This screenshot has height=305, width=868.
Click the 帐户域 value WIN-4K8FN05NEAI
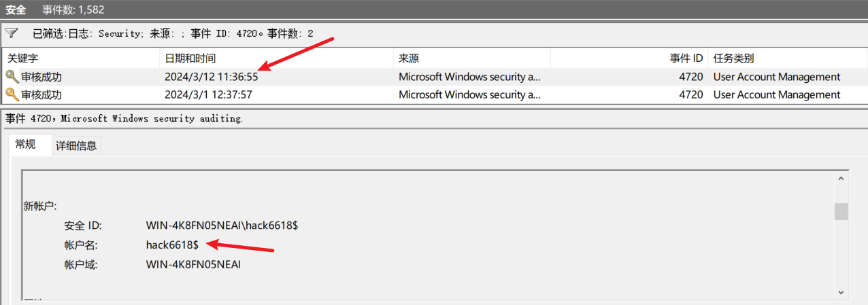(193, 264)
